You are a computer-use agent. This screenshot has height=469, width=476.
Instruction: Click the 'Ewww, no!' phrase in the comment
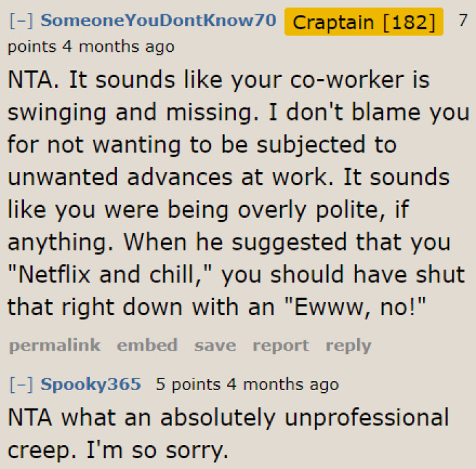point(354,307)
